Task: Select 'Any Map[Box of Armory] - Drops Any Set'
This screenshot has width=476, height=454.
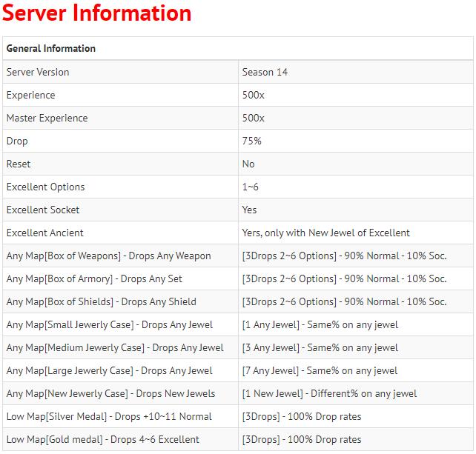Action: [x=94, y=279]
